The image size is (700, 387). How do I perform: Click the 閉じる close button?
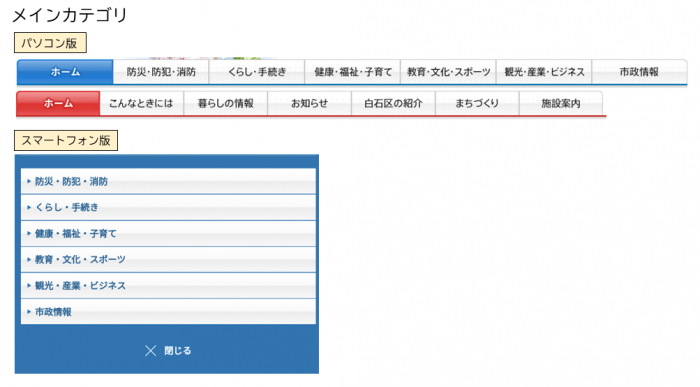tap(168, 351)
